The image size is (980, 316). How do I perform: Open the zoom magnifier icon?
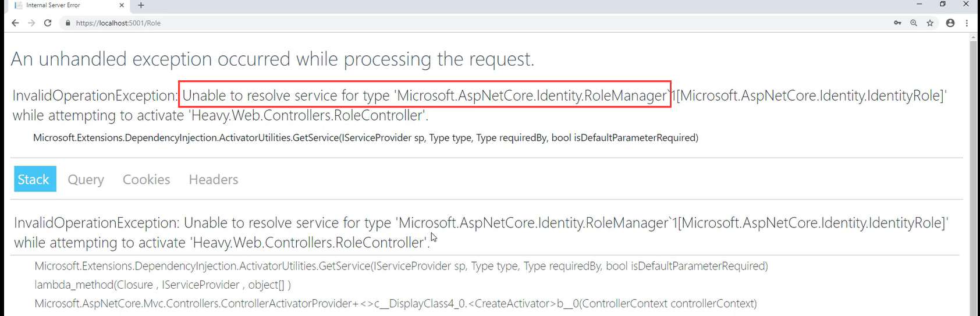pos(914,23)
